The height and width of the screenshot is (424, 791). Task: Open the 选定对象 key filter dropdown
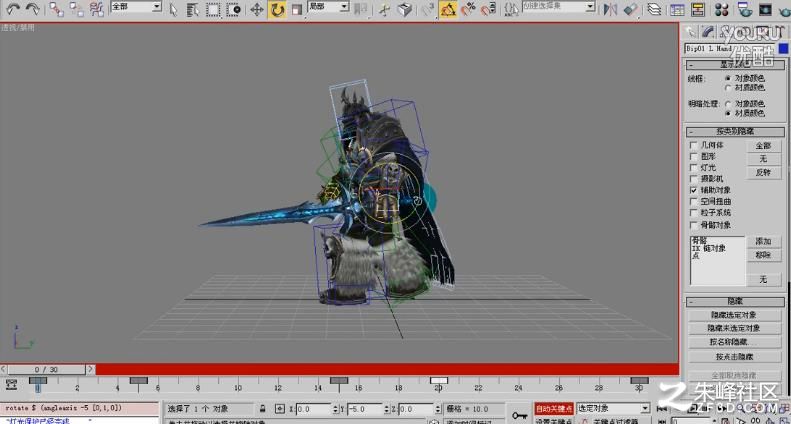pos(613,408)
